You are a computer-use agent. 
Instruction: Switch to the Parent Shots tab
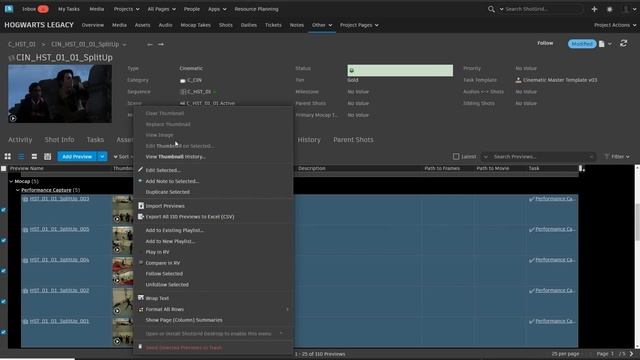click(353, 140)
